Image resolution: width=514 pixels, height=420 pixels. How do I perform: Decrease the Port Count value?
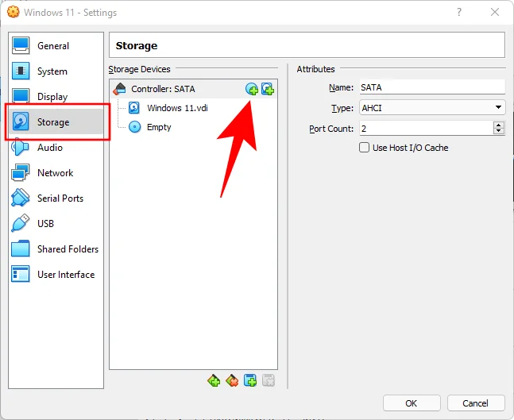click(x=499, y=131)
